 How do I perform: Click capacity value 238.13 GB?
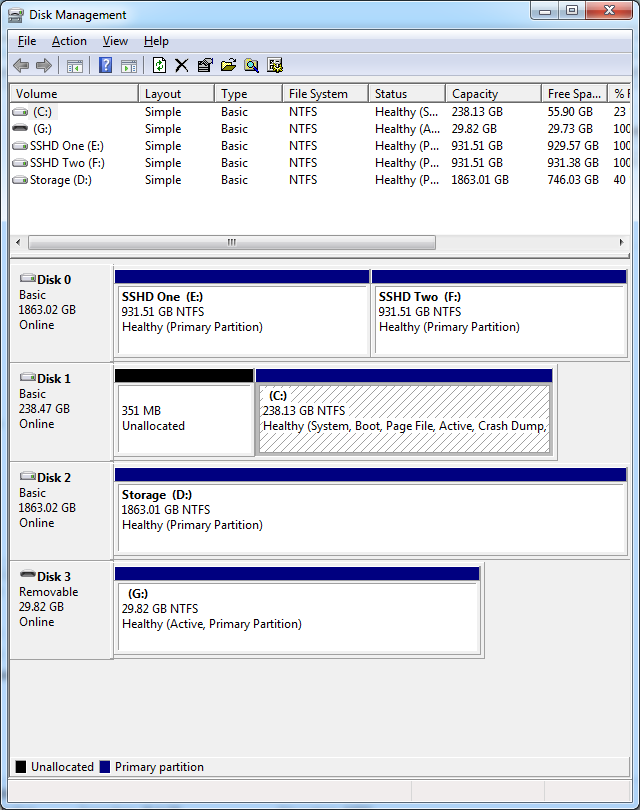click(x=477, y=112)
